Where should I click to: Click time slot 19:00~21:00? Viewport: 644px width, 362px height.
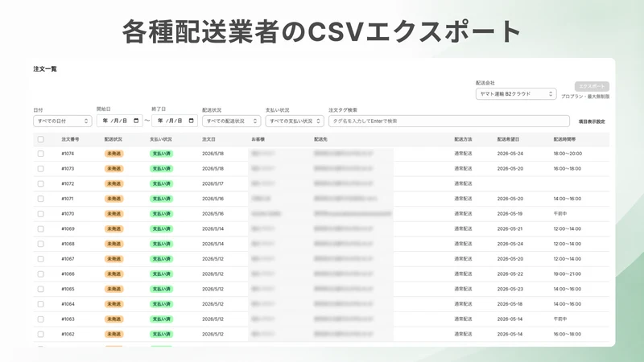pos(568,274)
